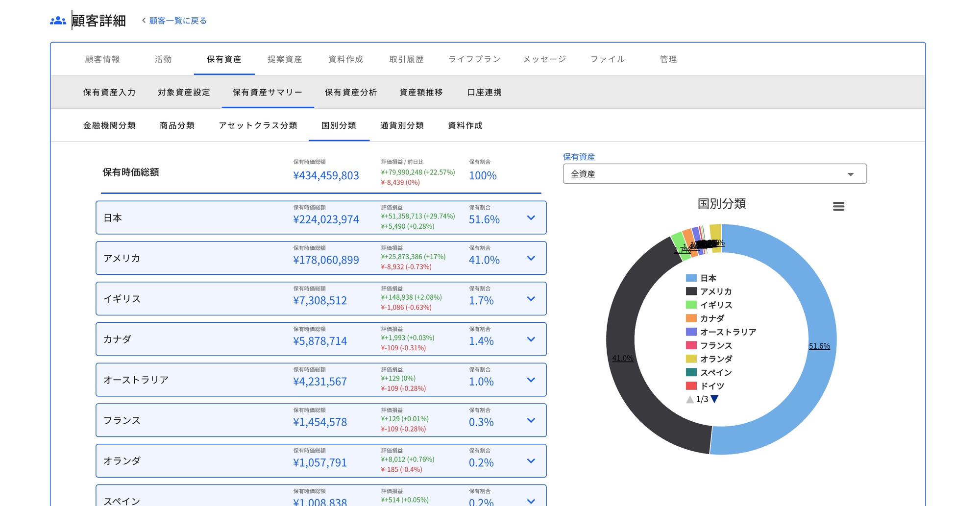Open the ライフプラン tab
The width and height of the screenshot is (980, 506).
(x=474, y=59)
